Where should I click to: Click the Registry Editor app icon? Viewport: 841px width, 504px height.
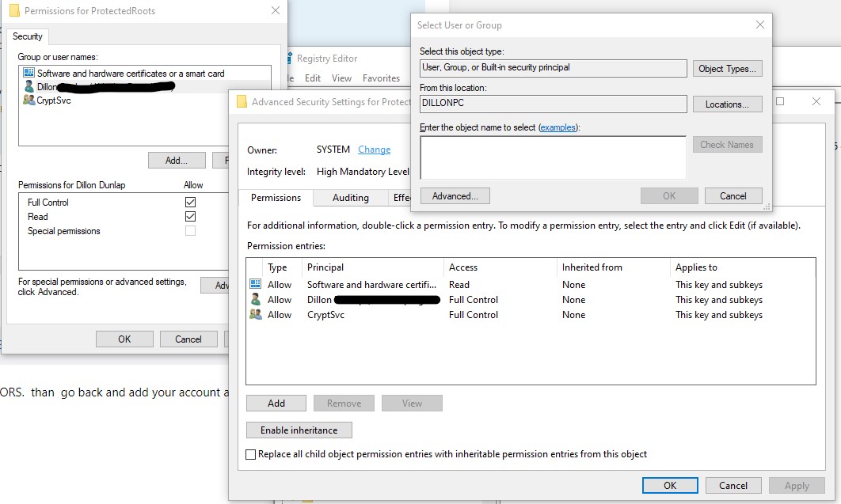[290, 58]
